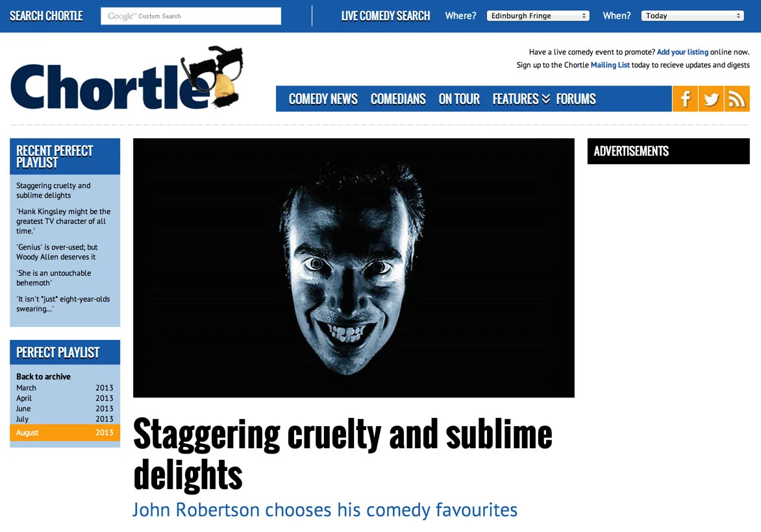Viewport: 761px width, 532px height.
Task: Click the Back to archive link
Action: 44,377
